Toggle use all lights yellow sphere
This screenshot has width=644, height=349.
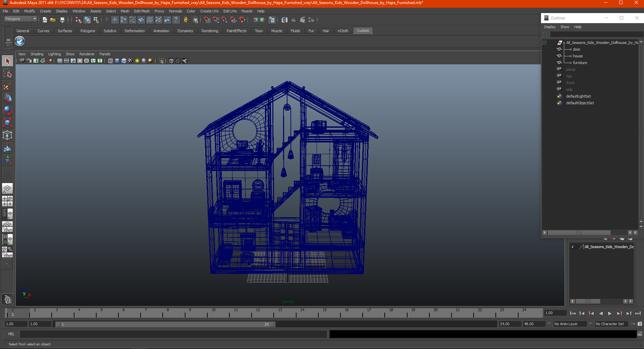coord(137,61)
